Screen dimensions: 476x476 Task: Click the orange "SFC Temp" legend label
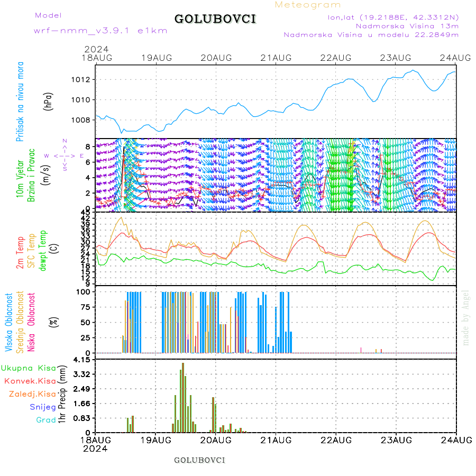coord(32,251)
